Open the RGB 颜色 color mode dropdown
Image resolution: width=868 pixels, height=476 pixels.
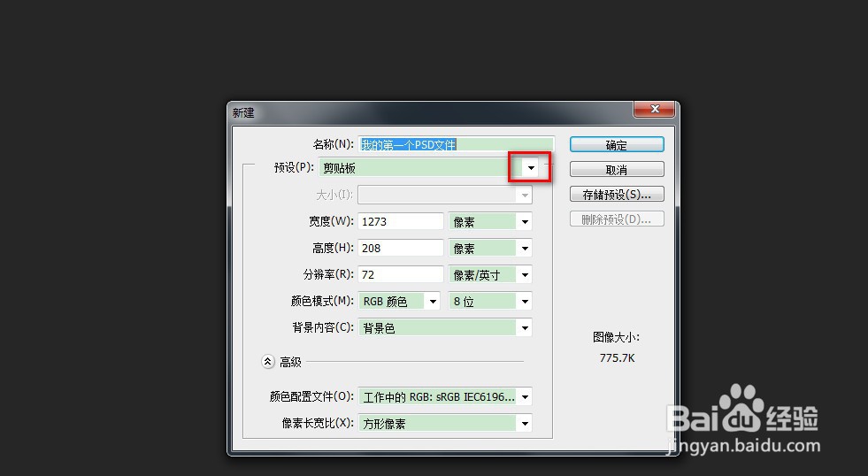[x=399, y=301]
